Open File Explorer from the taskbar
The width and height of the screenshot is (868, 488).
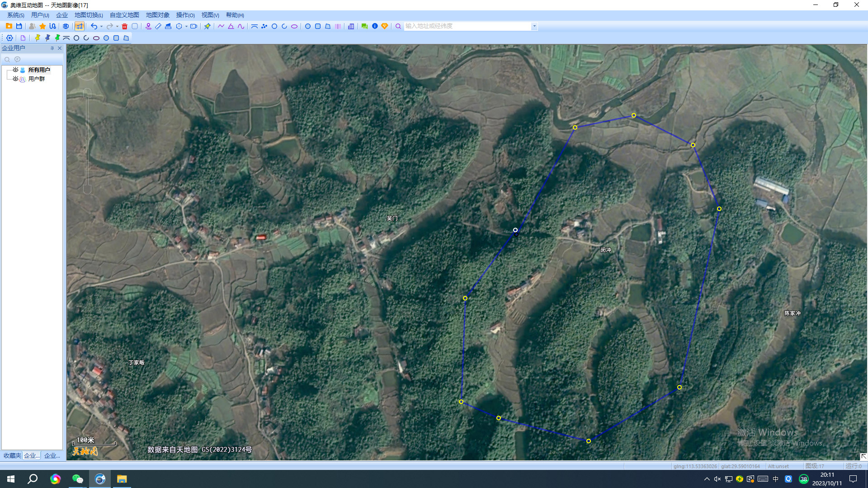[122, 479]
